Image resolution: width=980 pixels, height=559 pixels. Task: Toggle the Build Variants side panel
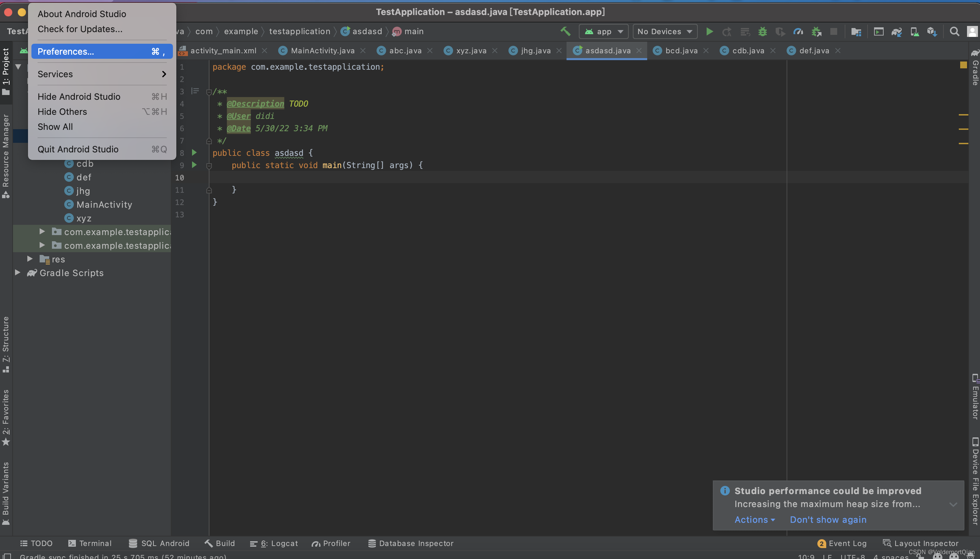pos(6,493)
